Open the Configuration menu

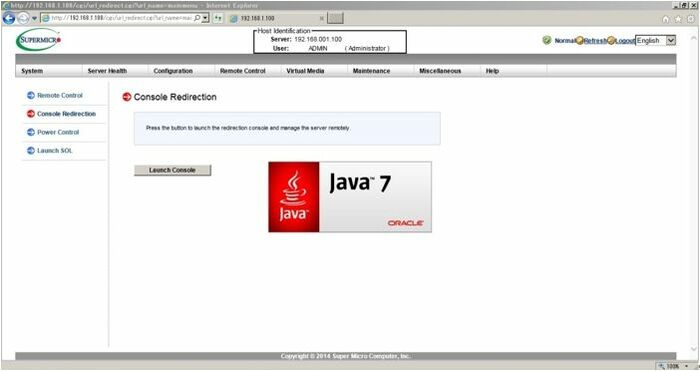pos(173,71)
